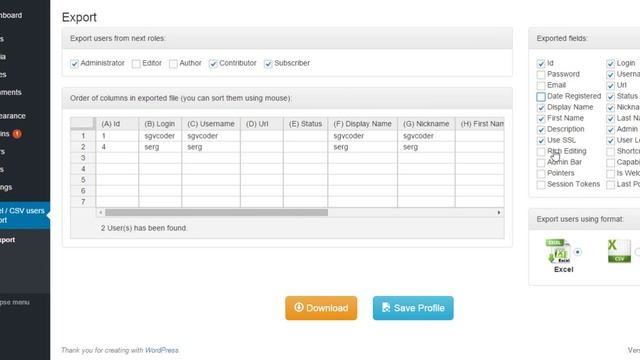Open the Excel / CSV users sidebar menu

click(25, 215)
